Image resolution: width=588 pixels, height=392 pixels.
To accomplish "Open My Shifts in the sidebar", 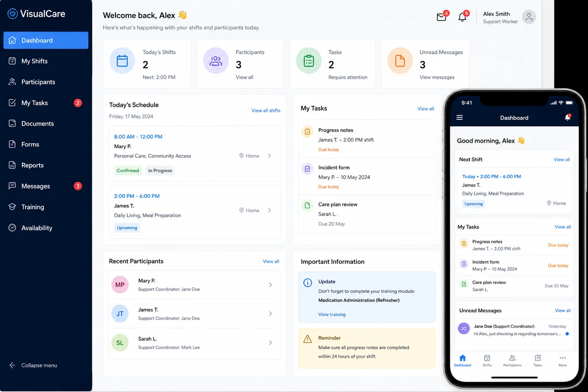I will click(x=46, y=61).
